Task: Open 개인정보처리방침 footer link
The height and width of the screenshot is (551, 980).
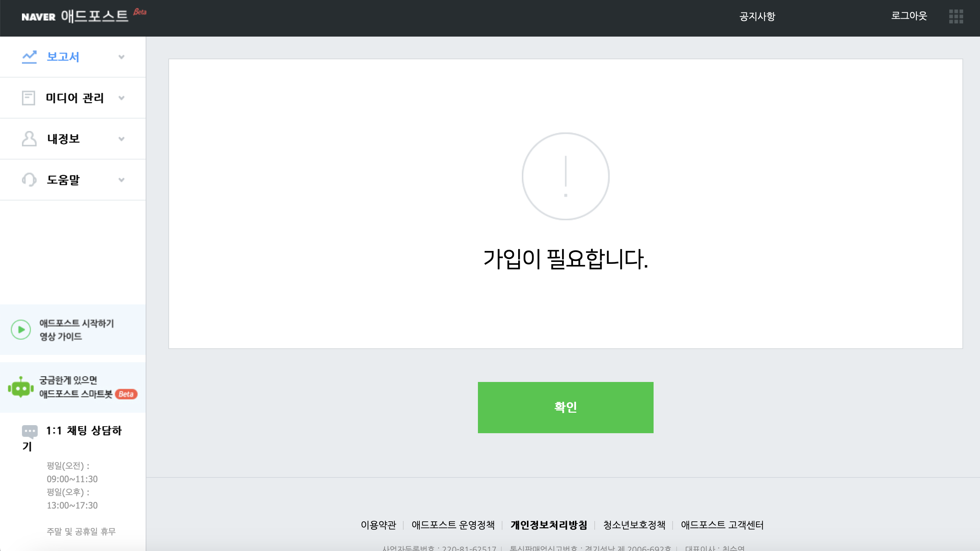Action: pyautogui.click(x=549, y=525)
